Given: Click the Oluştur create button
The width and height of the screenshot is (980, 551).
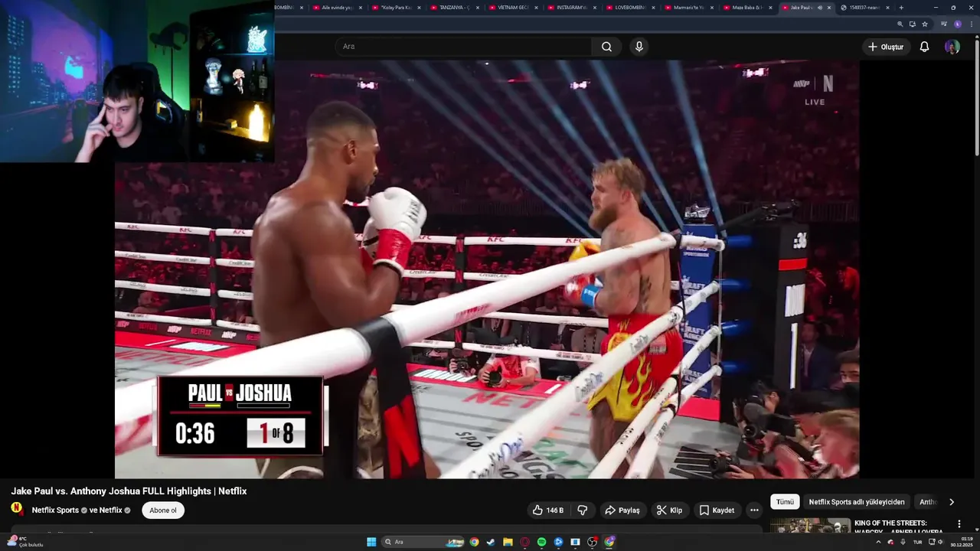Looking at the screenshot, I should coord(886,47).
